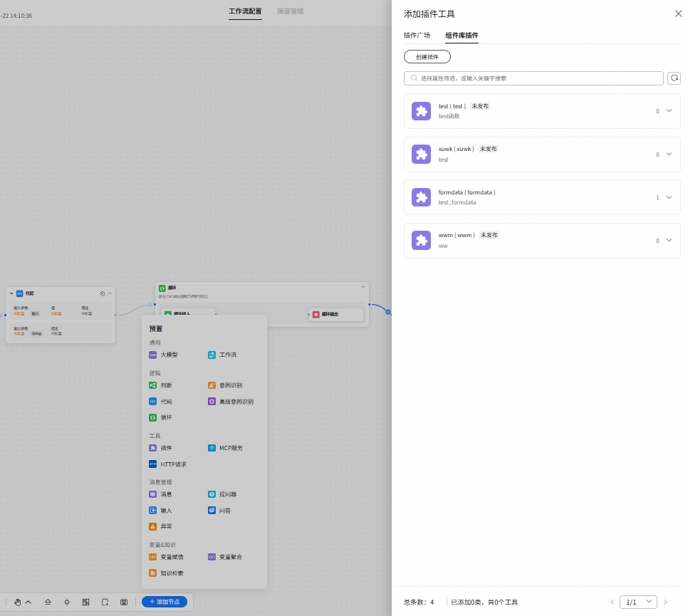Choose the 大模型 node icon
The image size is (688, 616).
152,355
